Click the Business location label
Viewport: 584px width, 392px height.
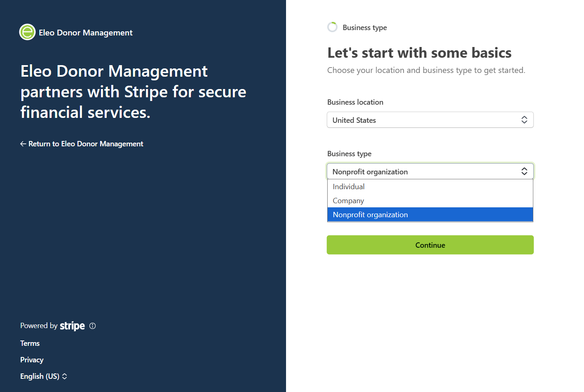pos(355,102)
